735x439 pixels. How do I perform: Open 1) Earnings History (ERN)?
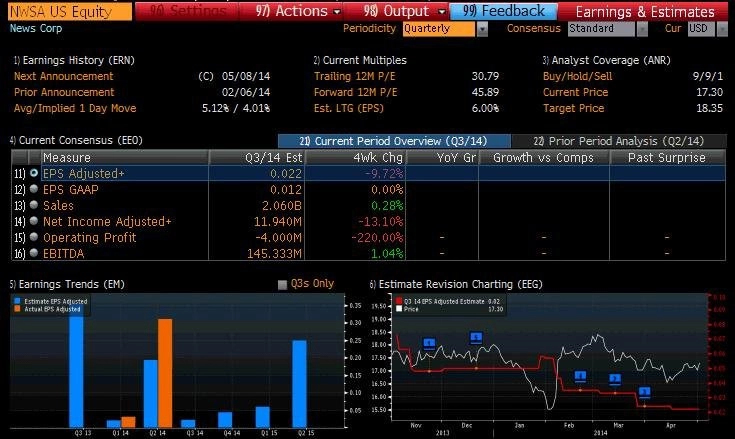click(74, 60)
